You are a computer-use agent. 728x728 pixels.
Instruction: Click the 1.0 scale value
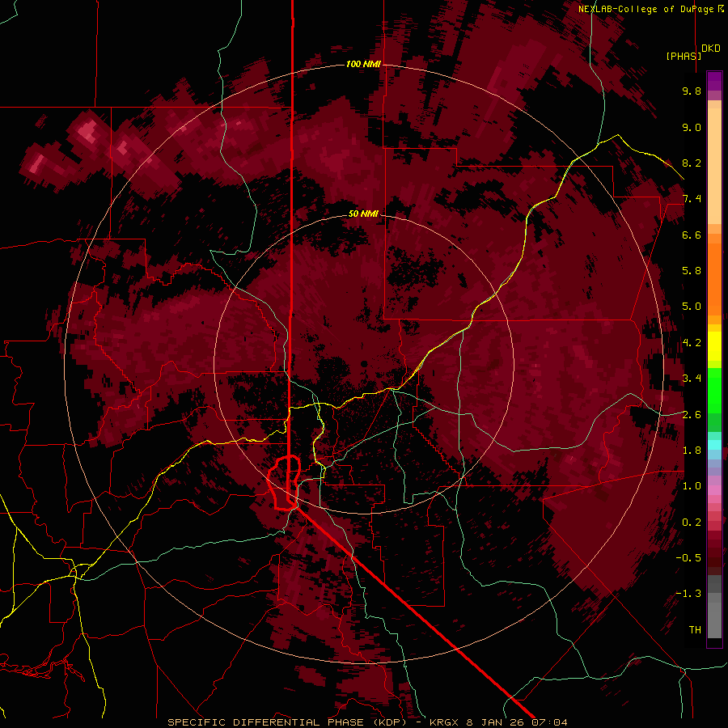(692, 486)
